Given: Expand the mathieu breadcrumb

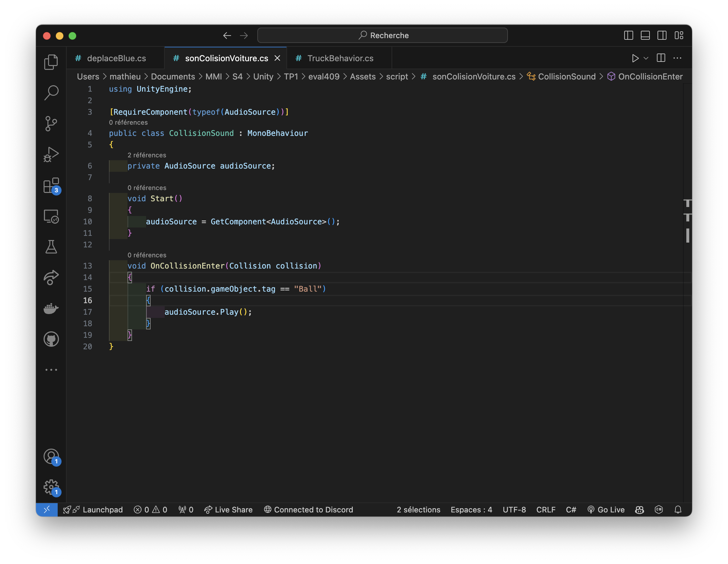Looking at the screenshot, I should (x=125, y=77).
